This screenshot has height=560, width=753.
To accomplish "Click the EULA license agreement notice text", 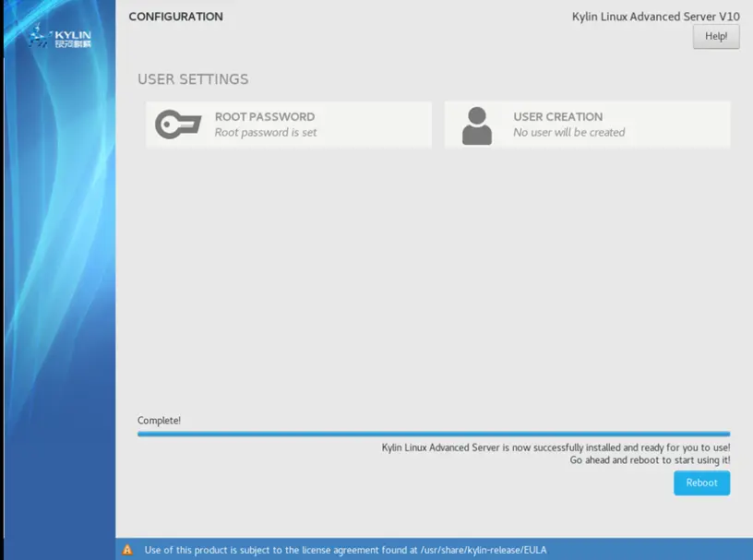I will tap(345, 550).
